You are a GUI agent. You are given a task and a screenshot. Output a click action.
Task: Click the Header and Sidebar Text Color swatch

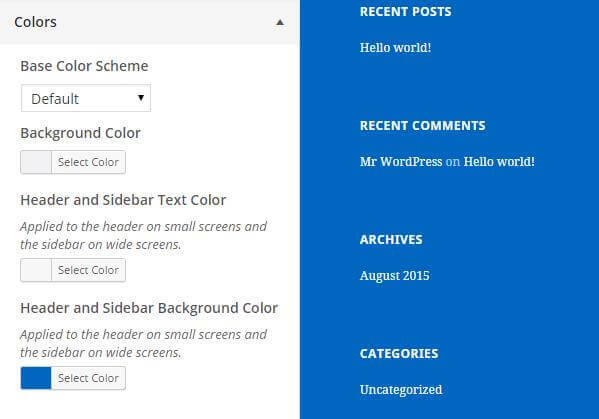click(x=36, y=270)
